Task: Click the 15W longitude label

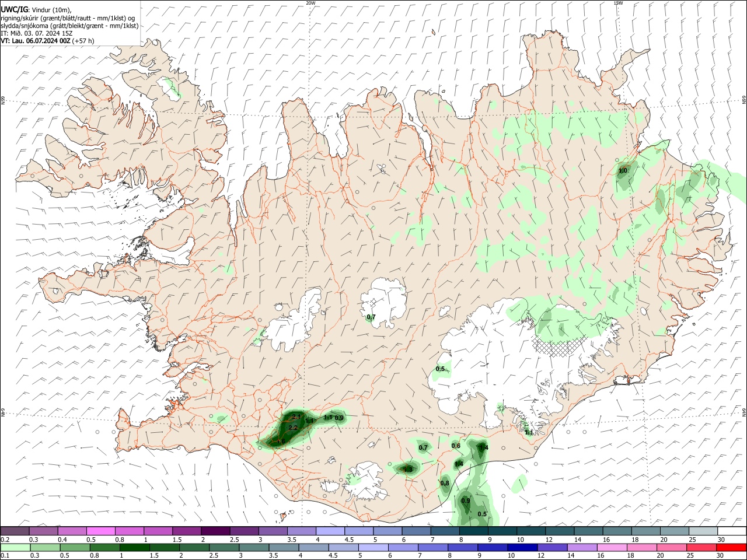Action: coord(618,3)
